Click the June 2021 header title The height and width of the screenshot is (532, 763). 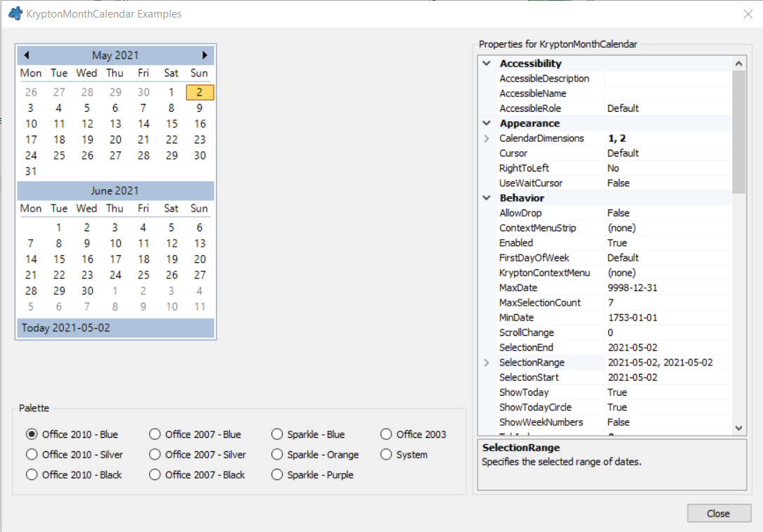[115, 190]
